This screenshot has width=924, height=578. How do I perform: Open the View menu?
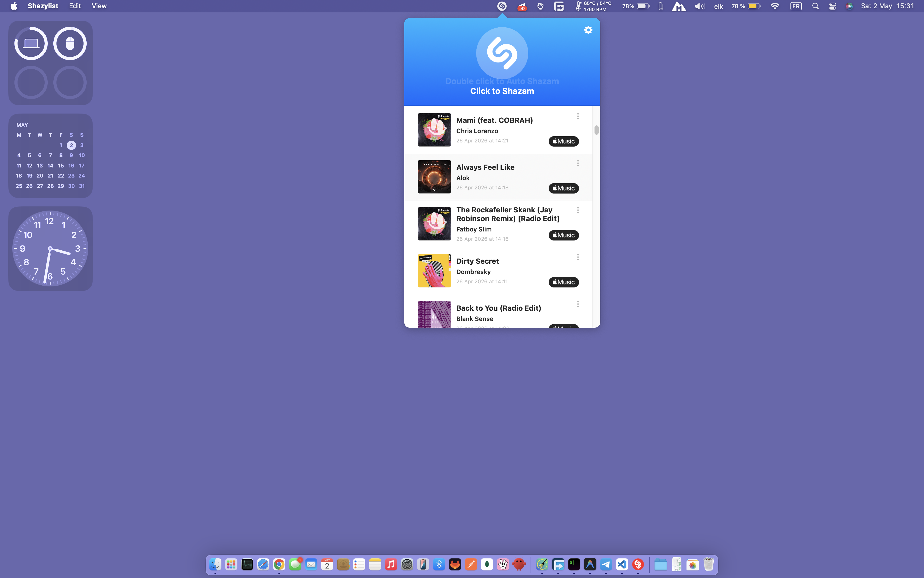coord(99,6)
